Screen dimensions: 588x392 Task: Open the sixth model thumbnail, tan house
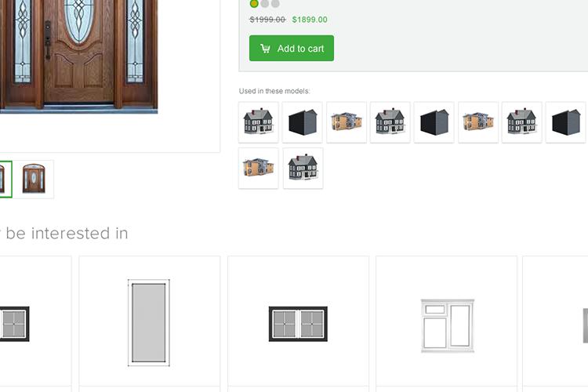click(x=478, y=122)
